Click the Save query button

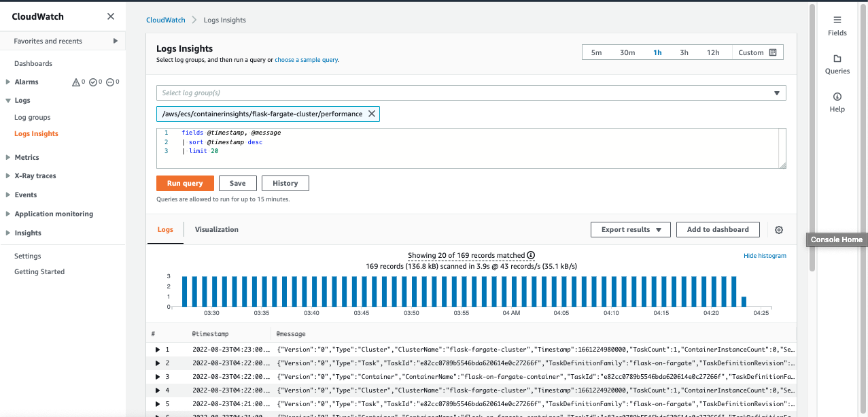(238, 183)
